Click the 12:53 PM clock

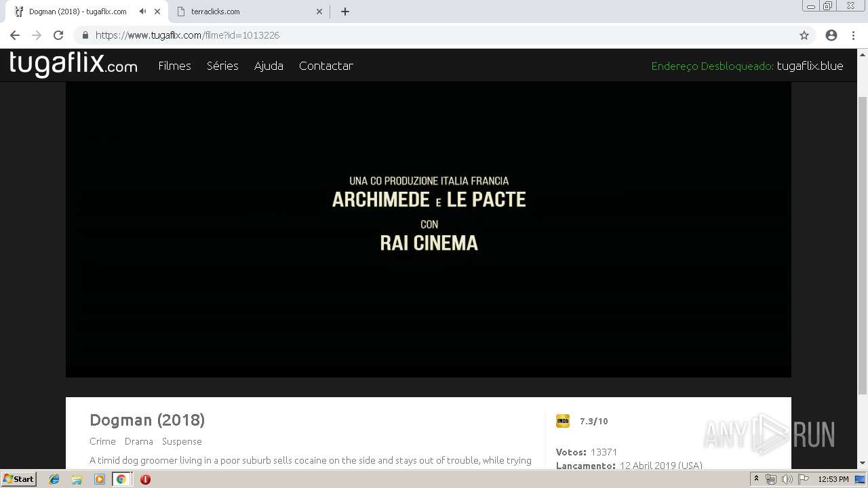(x=833, y=479)
